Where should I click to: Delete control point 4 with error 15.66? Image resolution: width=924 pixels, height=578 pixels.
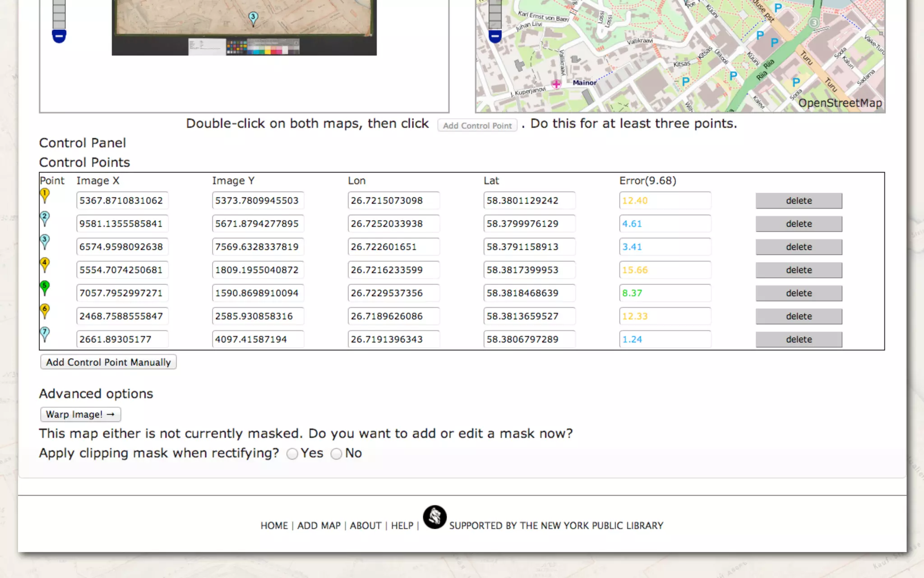pyautogui.click(x=799, y=270)
